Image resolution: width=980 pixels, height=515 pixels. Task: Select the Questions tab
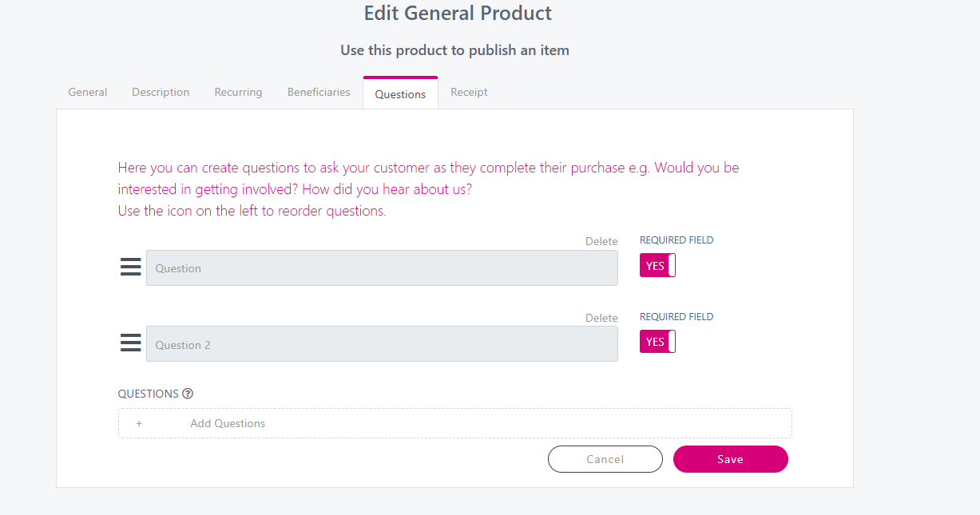pyautogui.click(x=400, y=94)
